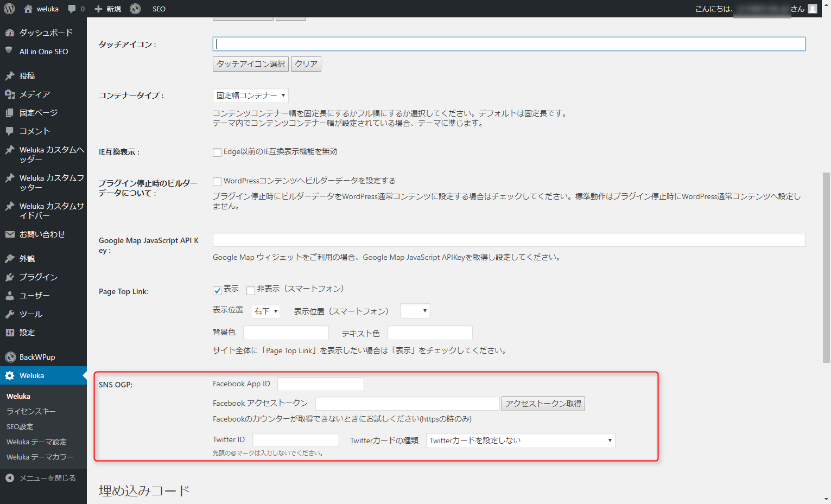Click the メディア icon

coord(10,94)
